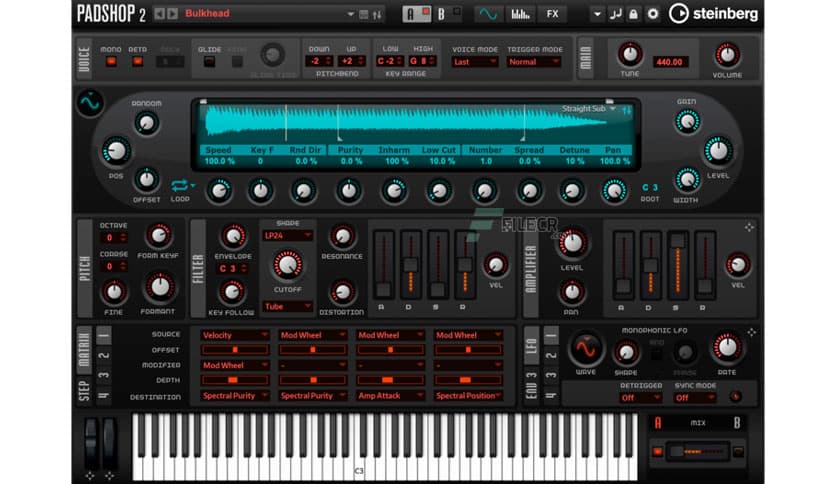
Task: Open the Sync Mode dropdown showing Off
Action: 695,398
